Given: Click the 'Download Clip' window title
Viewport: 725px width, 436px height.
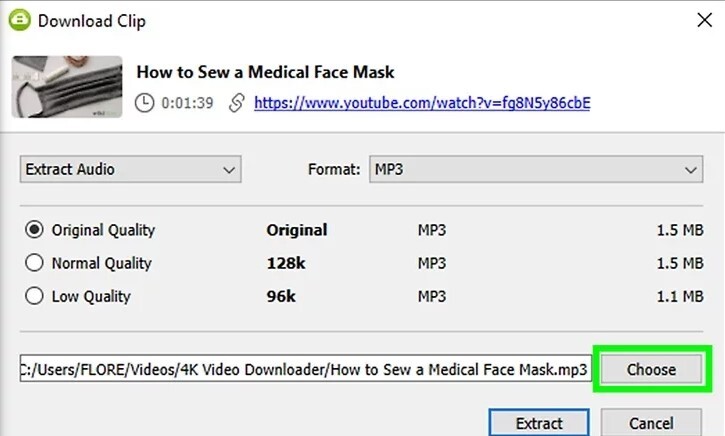Looking at the screenshot, I should pyautogui.click(x=92, y=21).
